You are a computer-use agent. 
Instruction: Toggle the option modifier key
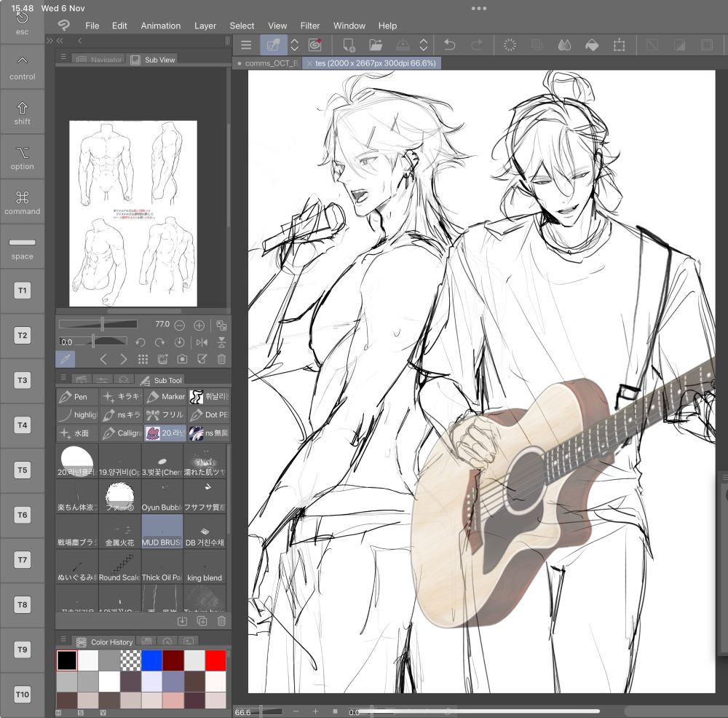click(x=23, y=157)
